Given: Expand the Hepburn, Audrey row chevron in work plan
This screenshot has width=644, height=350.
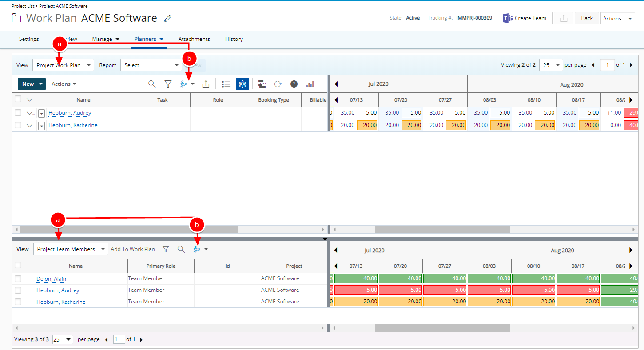Looking at the screenshot, I should (x=30, y=113).
